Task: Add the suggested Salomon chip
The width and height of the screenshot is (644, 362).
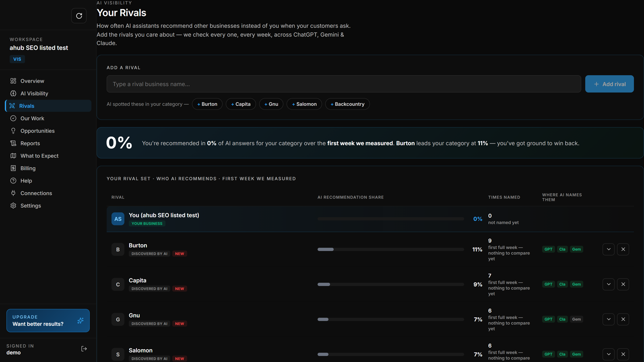Action: tap(304, 104)
